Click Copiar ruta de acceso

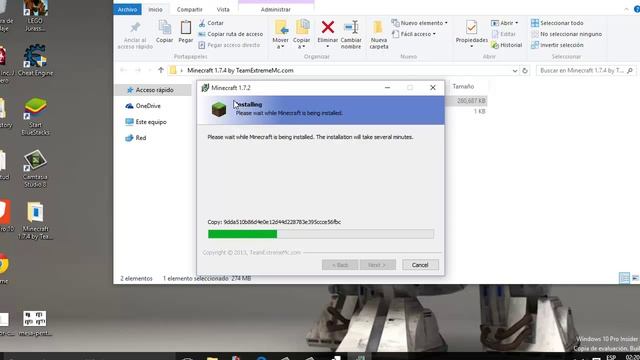[x=231, y=34]
